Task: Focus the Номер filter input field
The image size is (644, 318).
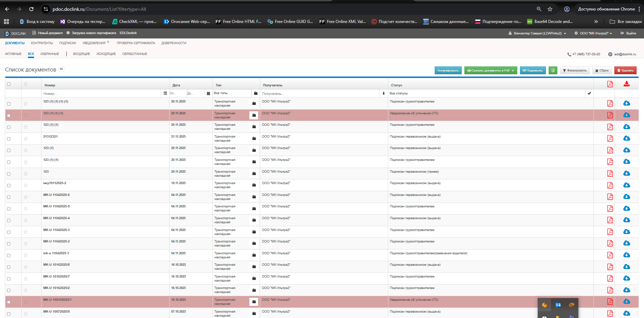Action: click(102, 93)
